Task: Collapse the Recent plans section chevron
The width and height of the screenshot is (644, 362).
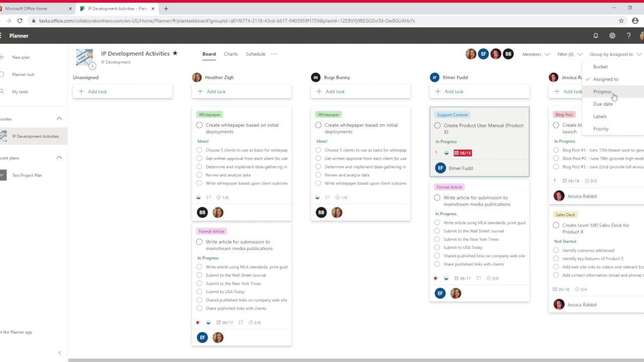Action: (x=59, y=158)
